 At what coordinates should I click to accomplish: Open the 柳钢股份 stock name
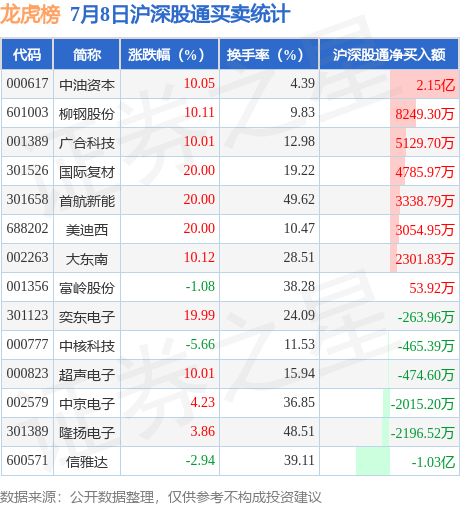tap(87, 114)
